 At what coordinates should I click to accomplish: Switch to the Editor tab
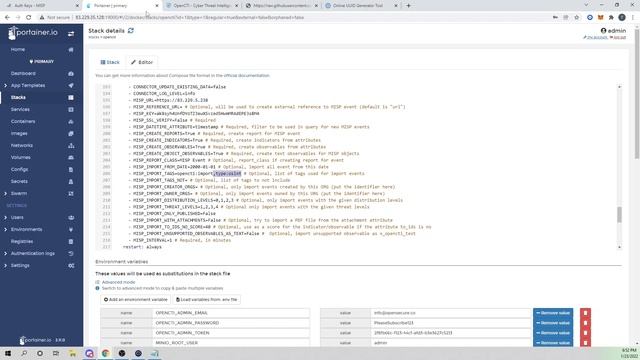coord(142,62)
